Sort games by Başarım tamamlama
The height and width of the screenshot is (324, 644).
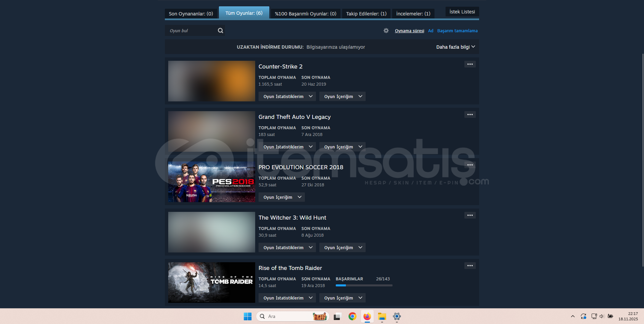point(457,31)
